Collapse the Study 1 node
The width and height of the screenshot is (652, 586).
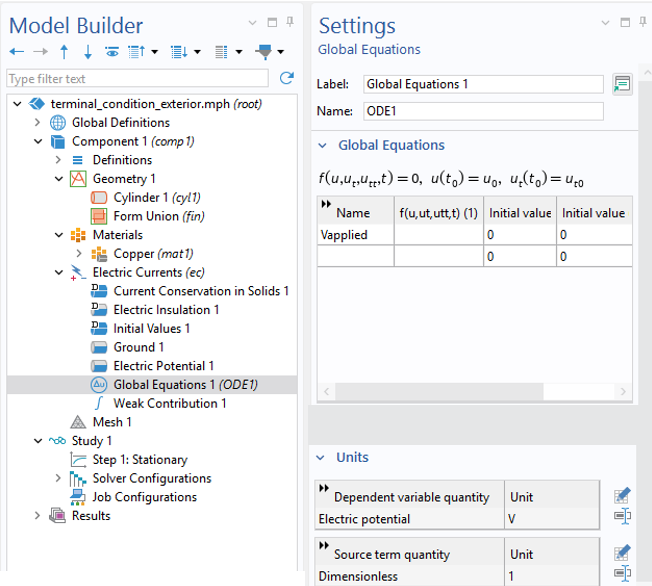coord(38,441)
